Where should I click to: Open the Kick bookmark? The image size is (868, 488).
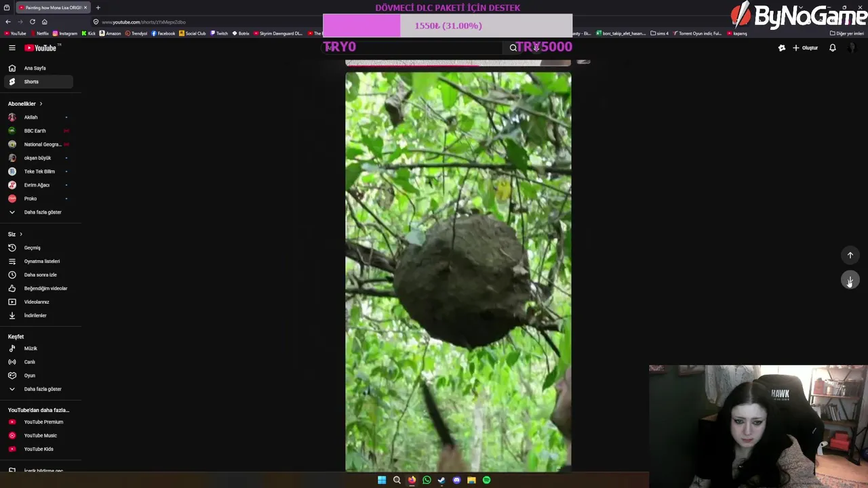pos(89,33)
